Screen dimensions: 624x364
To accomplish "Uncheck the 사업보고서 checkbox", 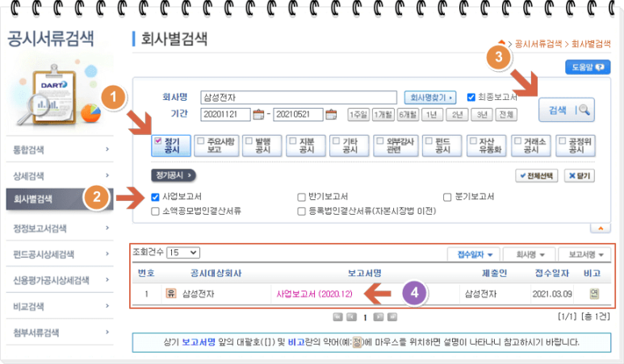I will [156, 197].
